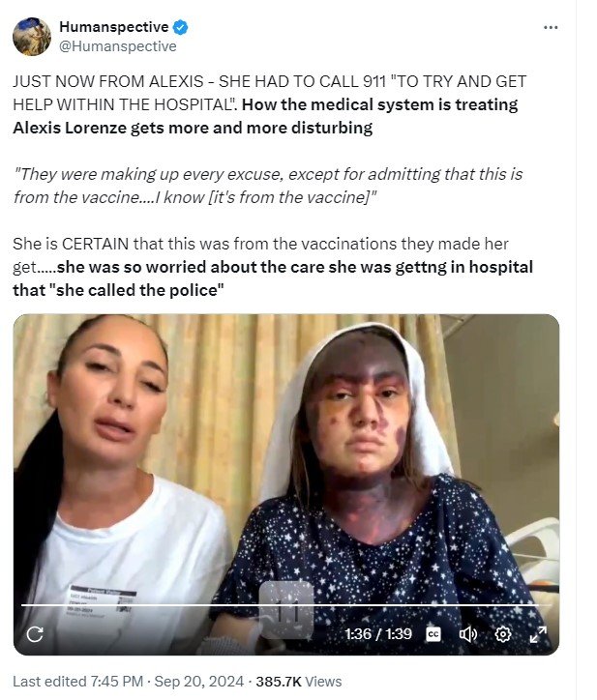The image size is (597, 700).
Task: Expand the video to fullscreen
Action: tap(538, 634)
